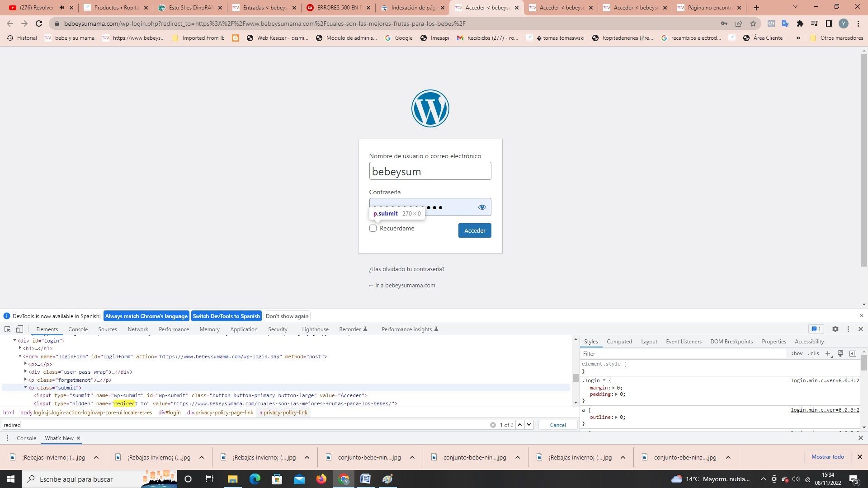Mute the YouTube Revolver tab audio

(62, 8)
